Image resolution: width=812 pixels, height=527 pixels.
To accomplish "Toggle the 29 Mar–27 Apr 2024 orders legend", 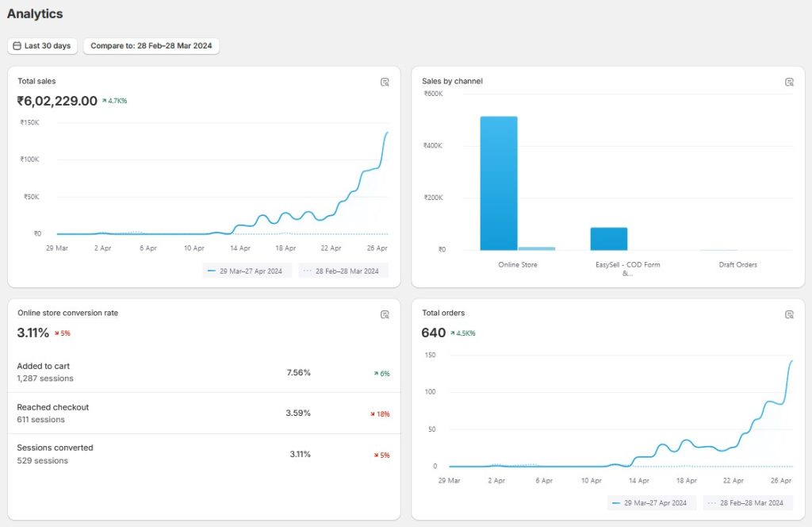I will point(652,503).
